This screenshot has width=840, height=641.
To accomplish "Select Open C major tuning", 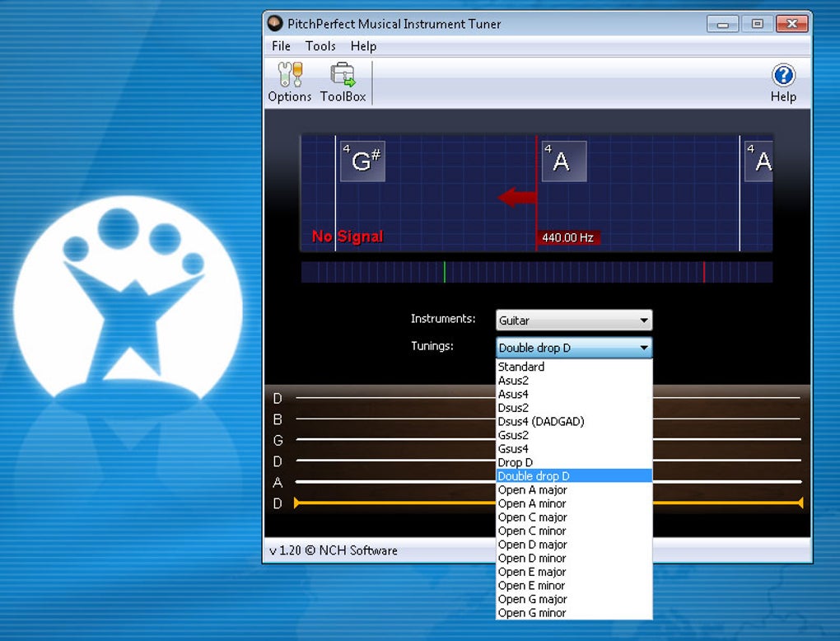I will [574, 517].
